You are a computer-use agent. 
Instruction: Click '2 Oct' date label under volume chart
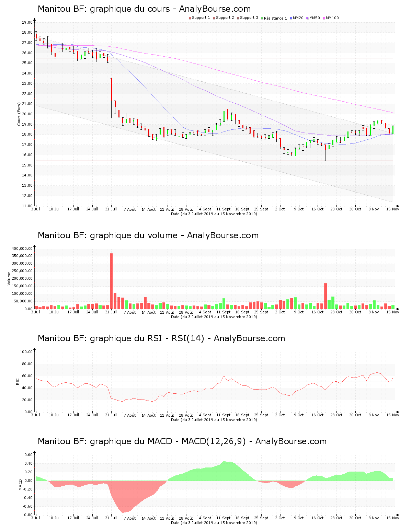(280, 312)
